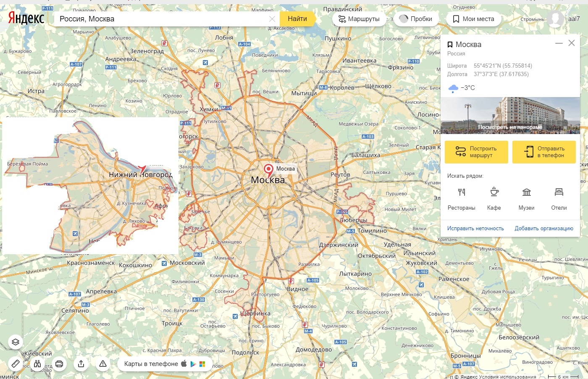Follow the Добавить организацию link

coord(544,229)
